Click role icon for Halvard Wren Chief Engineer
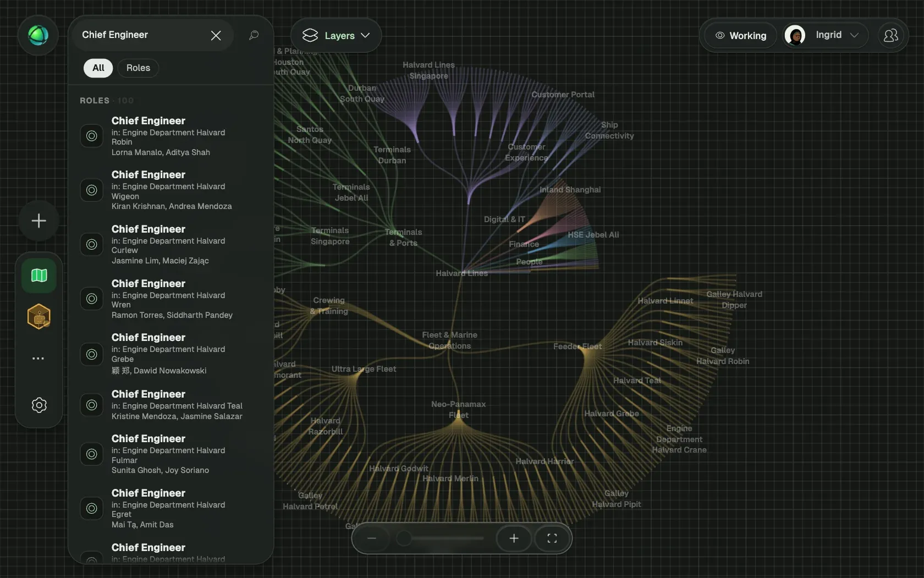924x578 pixels. click(92, 299)
